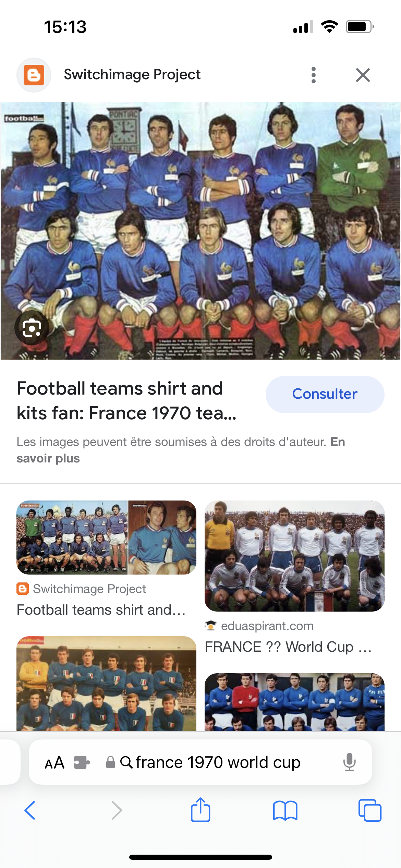Screen dimensions: 401x868
Task: Open Safari bookmarks book icon
Action: pyautogui.click(x=285, y=810)
